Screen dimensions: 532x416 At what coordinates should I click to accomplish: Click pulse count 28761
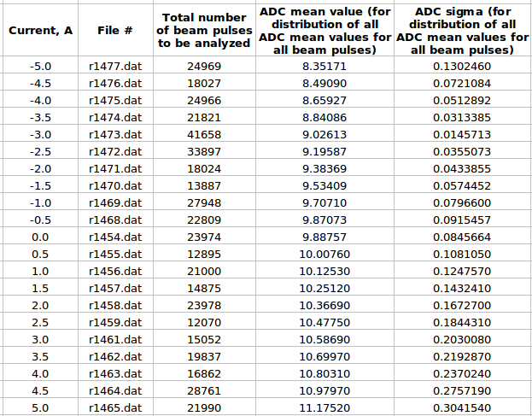pos(204,391)
